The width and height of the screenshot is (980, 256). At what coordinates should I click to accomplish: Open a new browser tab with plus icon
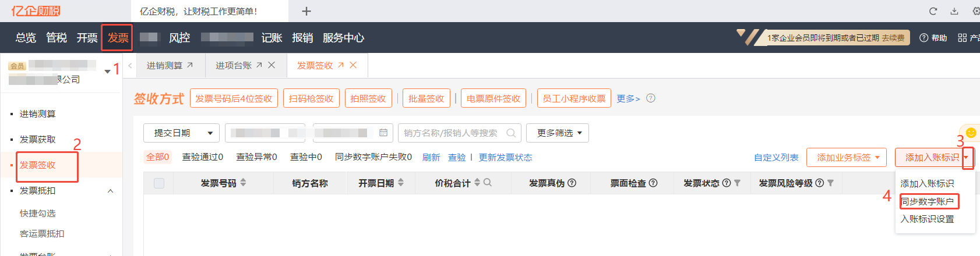click(306, 11)
